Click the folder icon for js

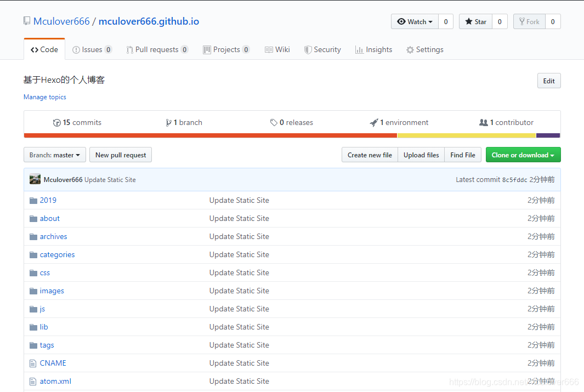tap(33, 309)
